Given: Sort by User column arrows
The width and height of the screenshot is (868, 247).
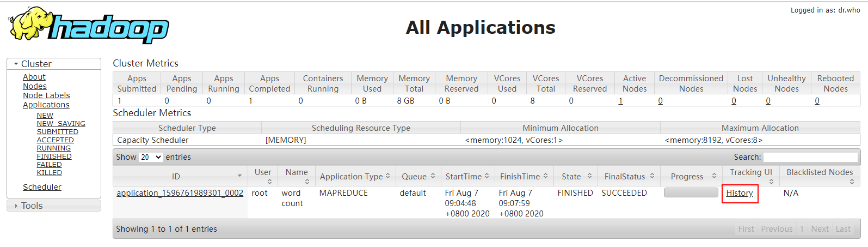Looking at the screenshot, I should pyautogui.click(x=269, y=182).
